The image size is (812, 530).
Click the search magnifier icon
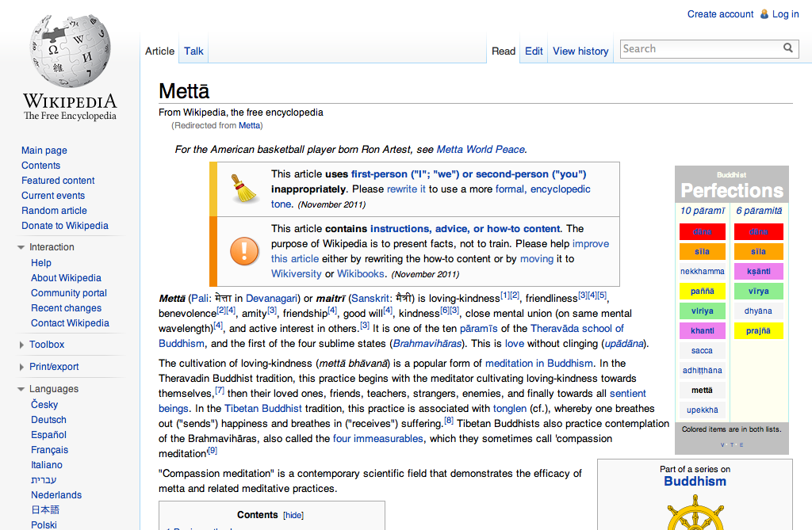click(787, 48)
